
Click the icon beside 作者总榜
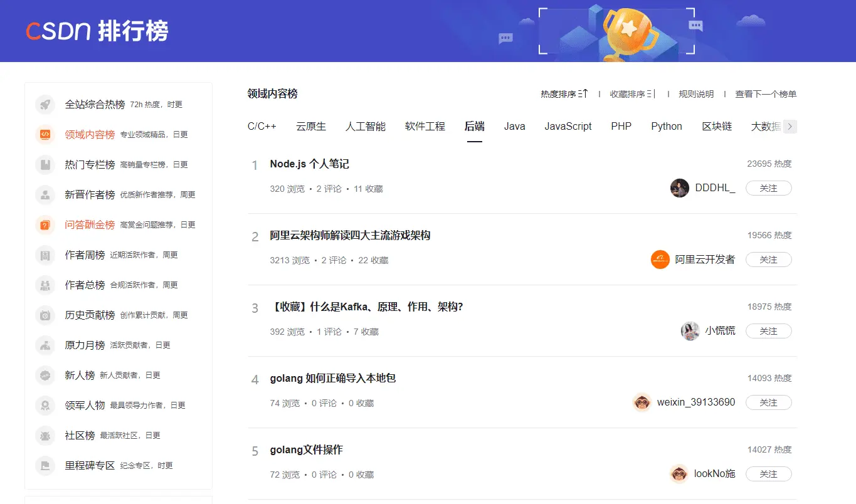(x=45, y=285)
